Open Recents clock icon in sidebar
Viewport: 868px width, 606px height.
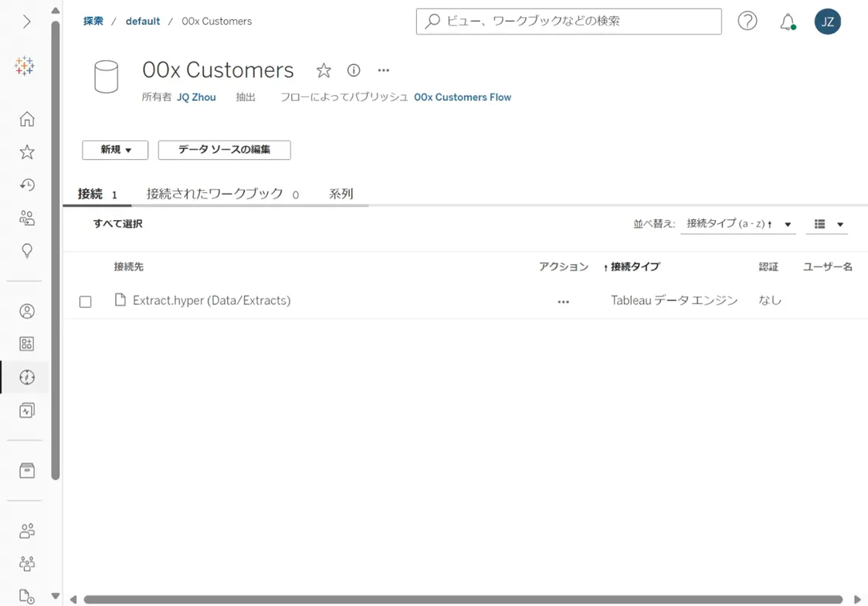[x=26, y=185]
